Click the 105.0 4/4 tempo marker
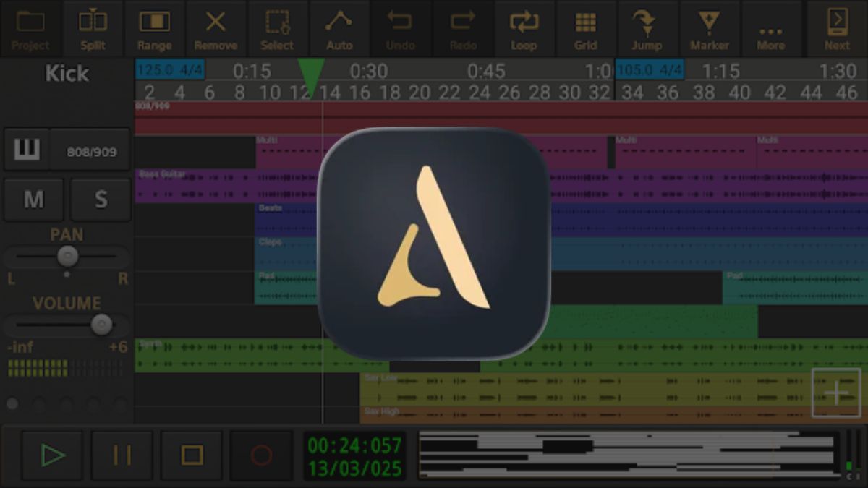Image resolution: width=868 pixels, height=488 pixels. (x=650, y=70)
